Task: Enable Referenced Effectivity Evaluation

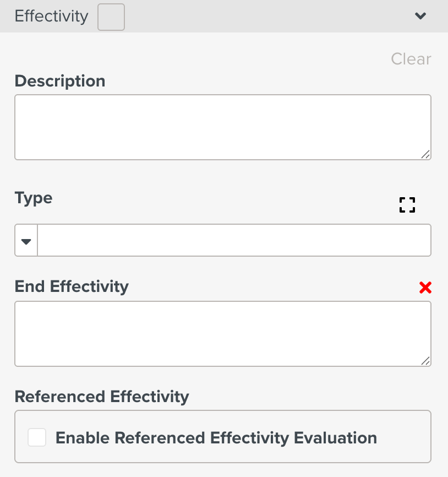Action: click(x=37, y=437)
